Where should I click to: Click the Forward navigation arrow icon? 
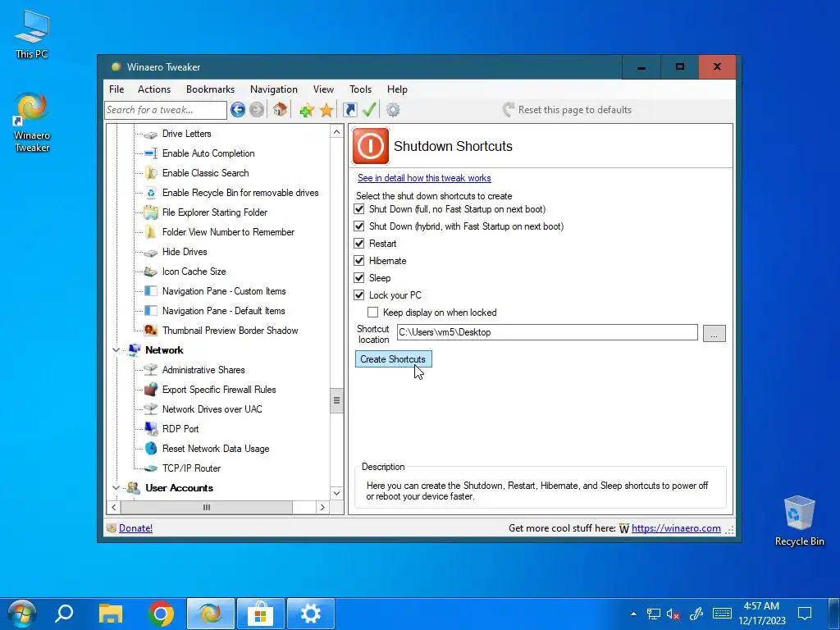[257, 110]
